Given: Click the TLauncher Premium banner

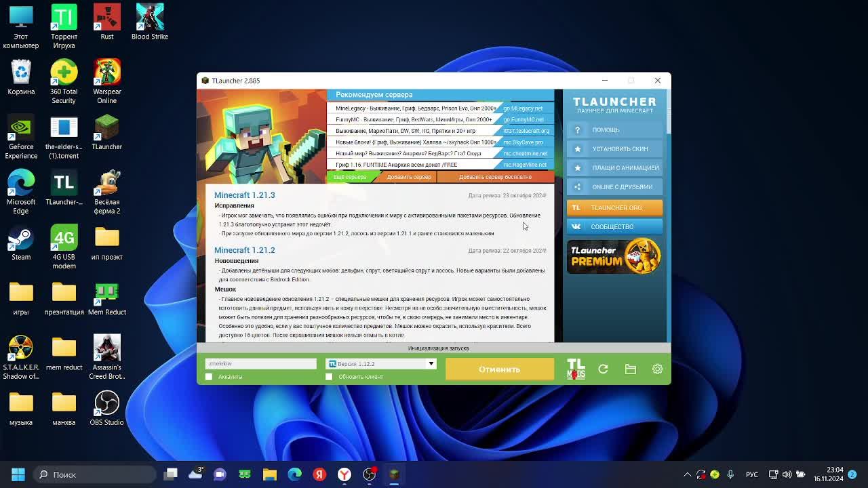Looking at the screenshot, I should (614, 256).
